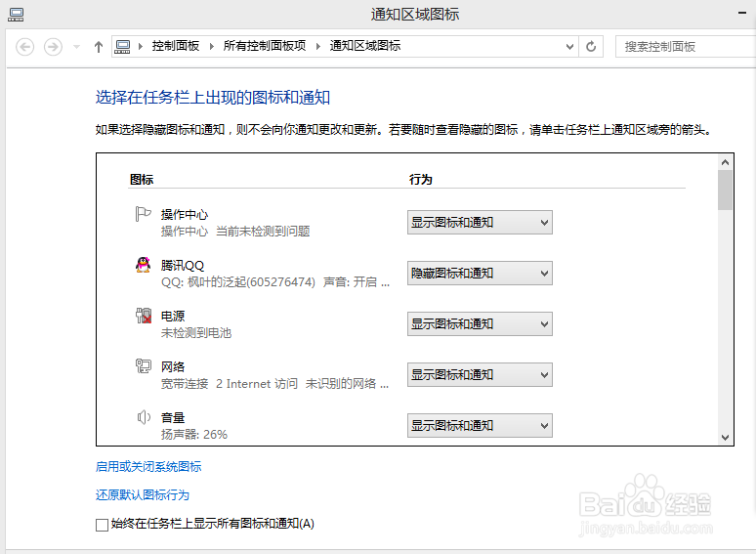
Task: Expand arrow after computer icon in breadcrumb
Action: tap(141, 46)
